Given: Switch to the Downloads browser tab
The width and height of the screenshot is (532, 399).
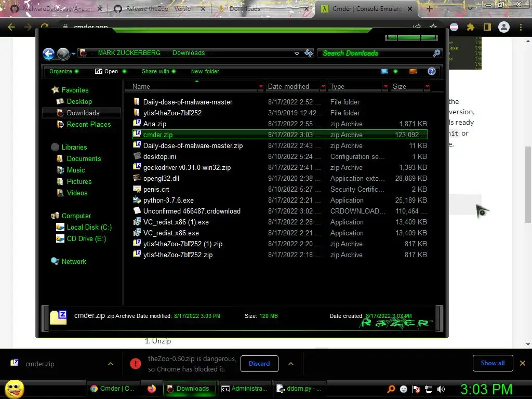Looking at the screenshot, I should point(262,9).
